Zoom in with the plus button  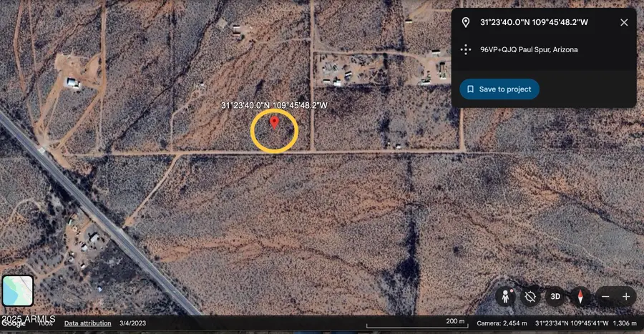tap(626, 296)
